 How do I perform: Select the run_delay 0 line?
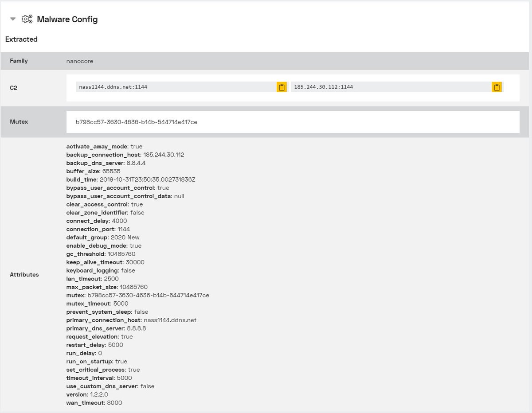[84, 353]
